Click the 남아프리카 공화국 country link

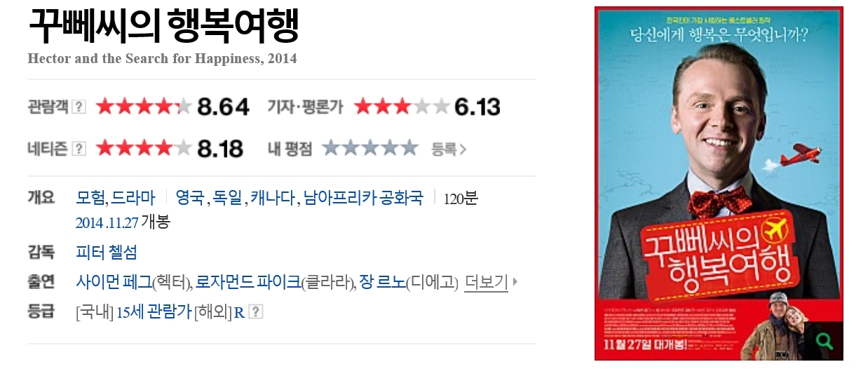(363, 198)
